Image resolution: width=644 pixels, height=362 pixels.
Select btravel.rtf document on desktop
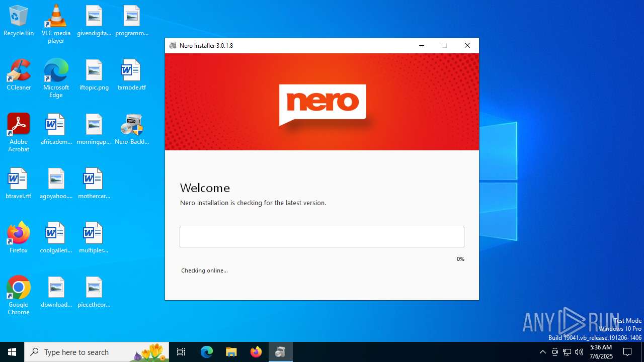pyautogui.click(x=19, y=184)
